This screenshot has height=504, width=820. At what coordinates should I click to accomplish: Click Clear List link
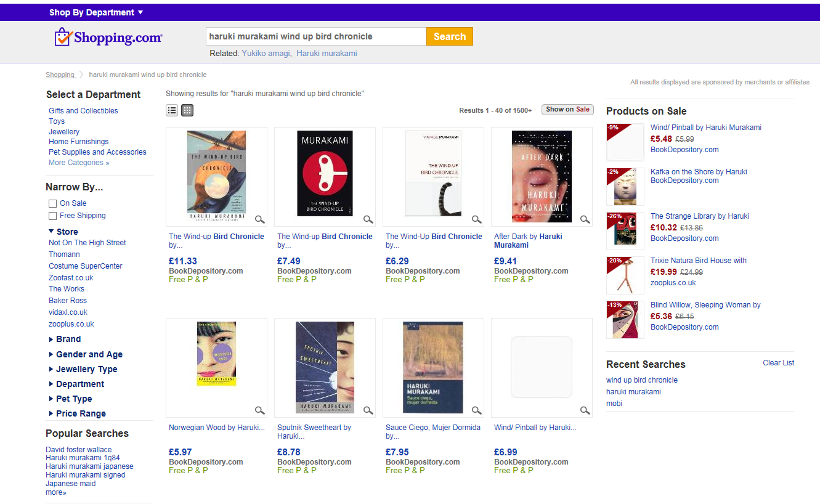(778, 363)
